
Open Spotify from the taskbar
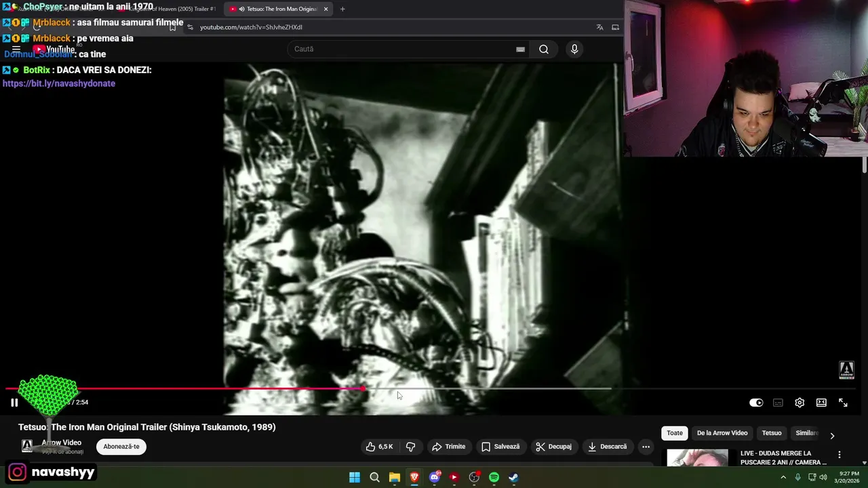[494, 477]
